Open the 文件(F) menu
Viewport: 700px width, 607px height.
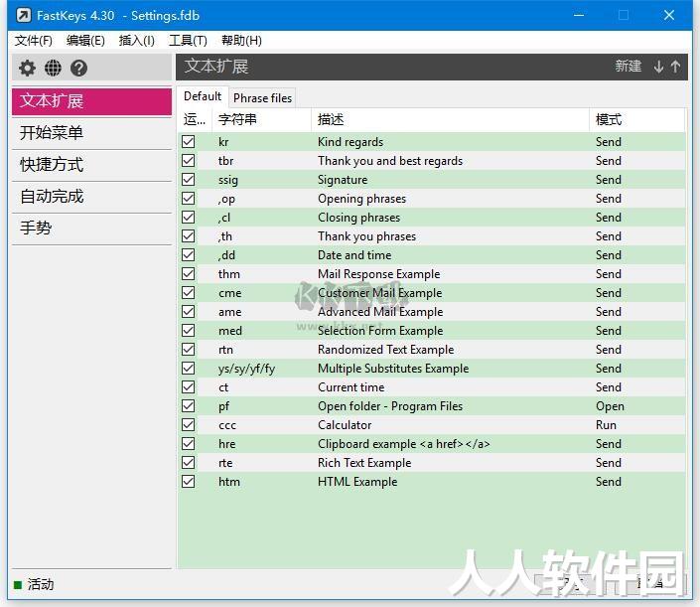(33, 41)
